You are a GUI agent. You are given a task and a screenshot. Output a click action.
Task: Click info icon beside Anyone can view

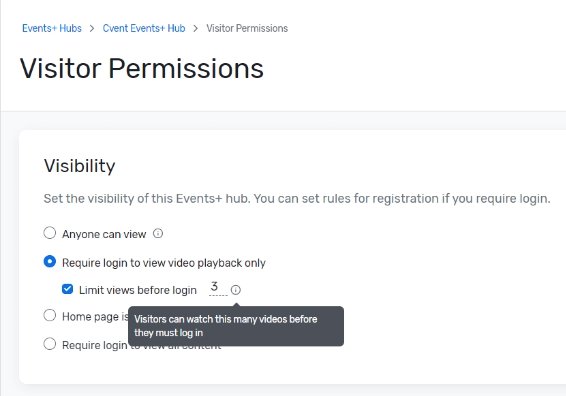tap(158, 234)
